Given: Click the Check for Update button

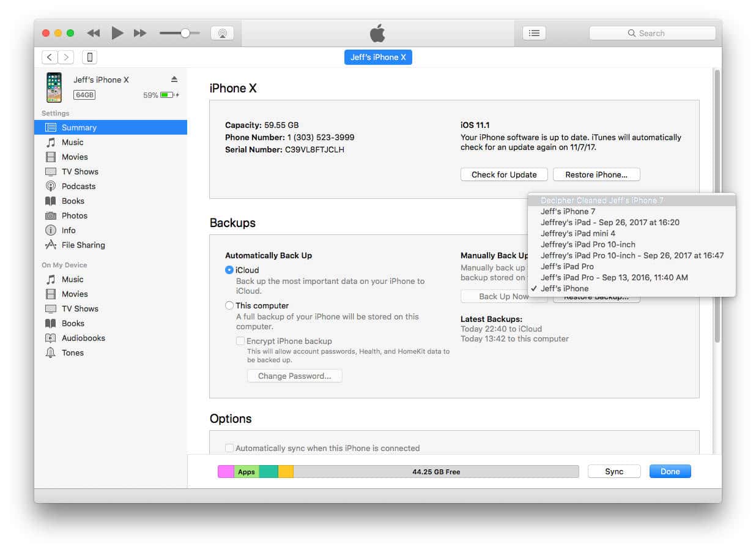Looking at the screenshot, I should (504, 174).
